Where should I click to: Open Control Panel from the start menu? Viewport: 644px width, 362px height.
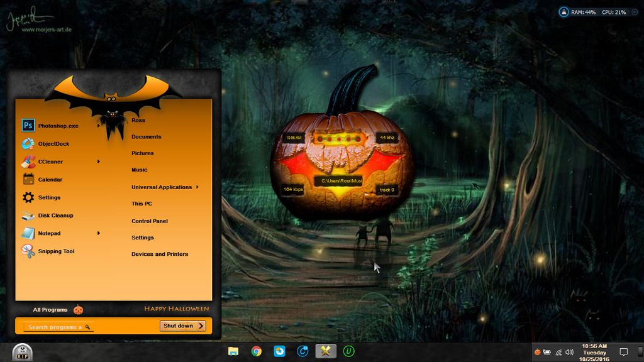click(x=149, y=221)
